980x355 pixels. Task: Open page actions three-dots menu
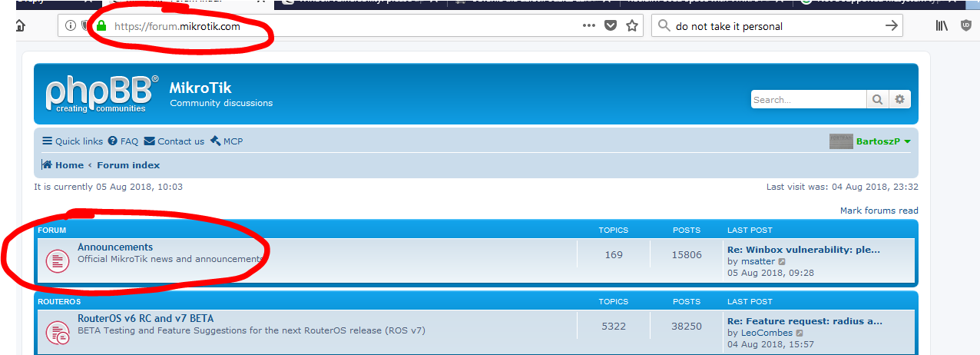(589, 25)
